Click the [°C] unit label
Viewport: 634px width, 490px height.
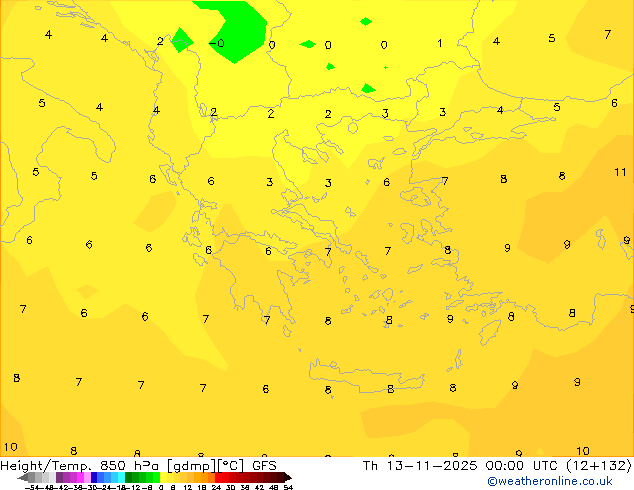230,466
